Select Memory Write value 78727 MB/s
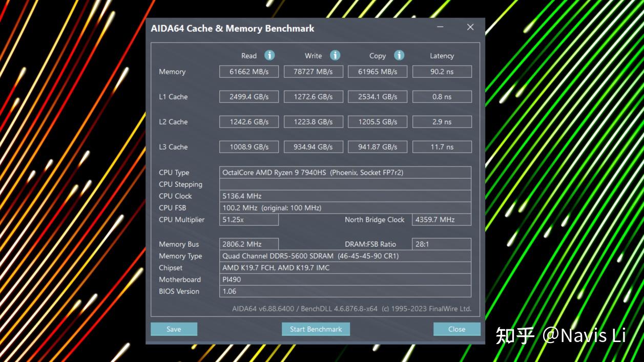Viewport: 644px width, 362px height. pyautogui.click(x=314, y=72)
